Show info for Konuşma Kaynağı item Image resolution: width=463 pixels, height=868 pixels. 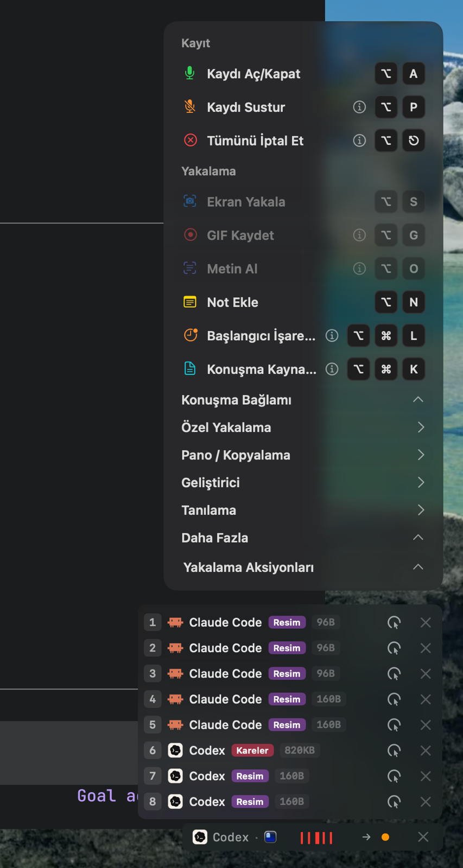[332, 369]
